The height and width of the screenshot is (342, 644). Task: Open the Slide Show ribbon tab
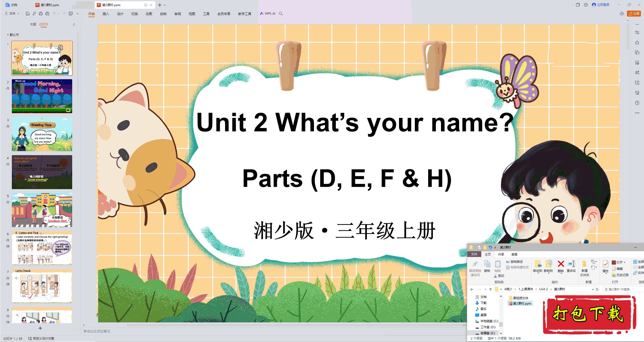coord(163,14)
